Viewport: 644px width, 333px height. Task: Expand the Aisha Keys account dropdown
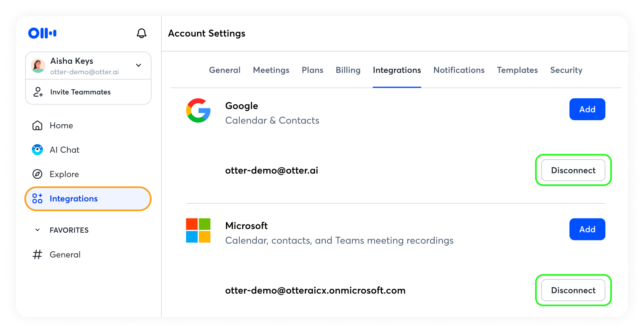pos(139,65)
